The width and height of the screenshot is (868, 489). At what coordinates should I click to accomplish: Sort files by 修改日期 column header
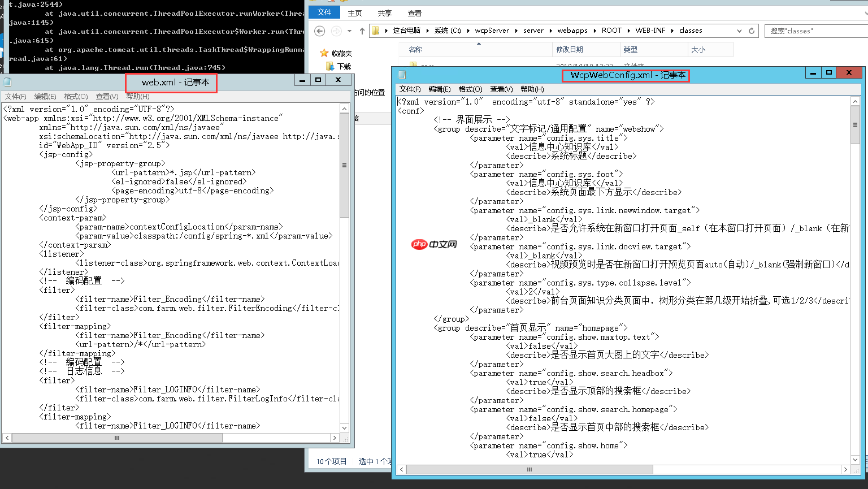(x=570, y=50)
